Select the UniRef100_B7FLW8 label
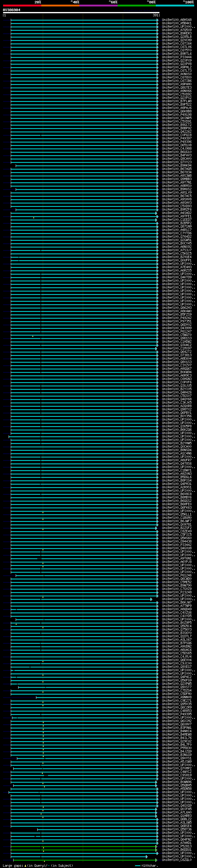 tap(177, 101)
